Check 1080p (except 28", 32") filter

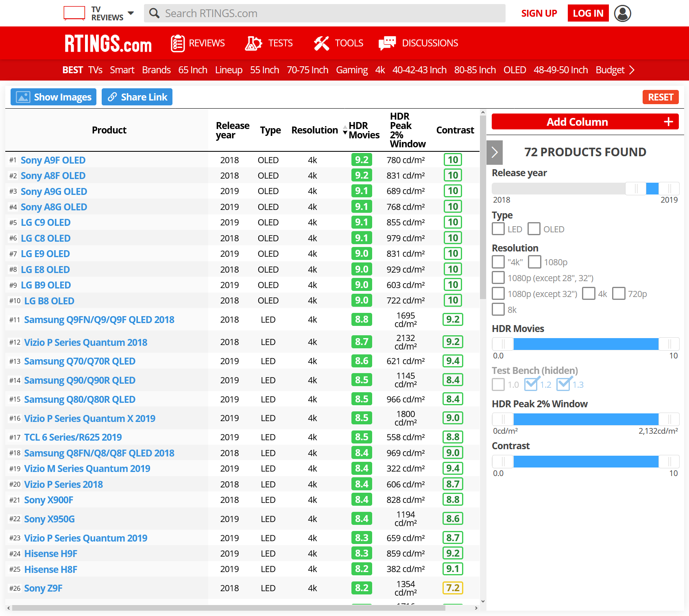498,278
